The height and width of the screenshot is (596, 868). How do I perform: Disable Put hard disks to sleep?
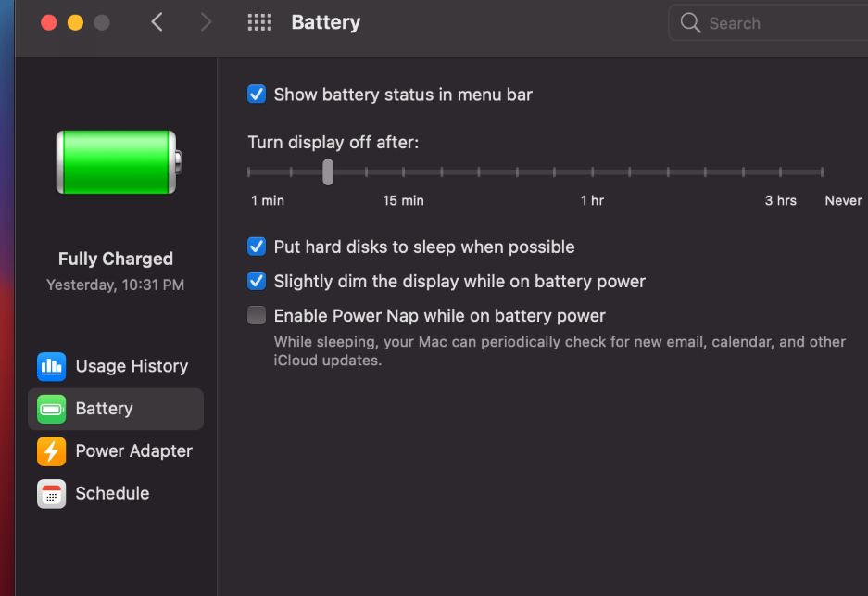tap(257, 247)
